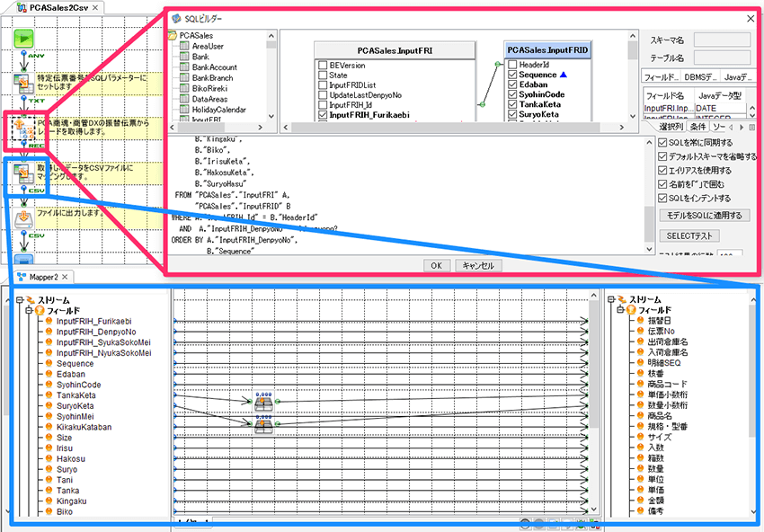The width and height of the screenshot is (764, 532).
Task: Open the DBMSデータ型 column header tab
Action: point(699,77)
